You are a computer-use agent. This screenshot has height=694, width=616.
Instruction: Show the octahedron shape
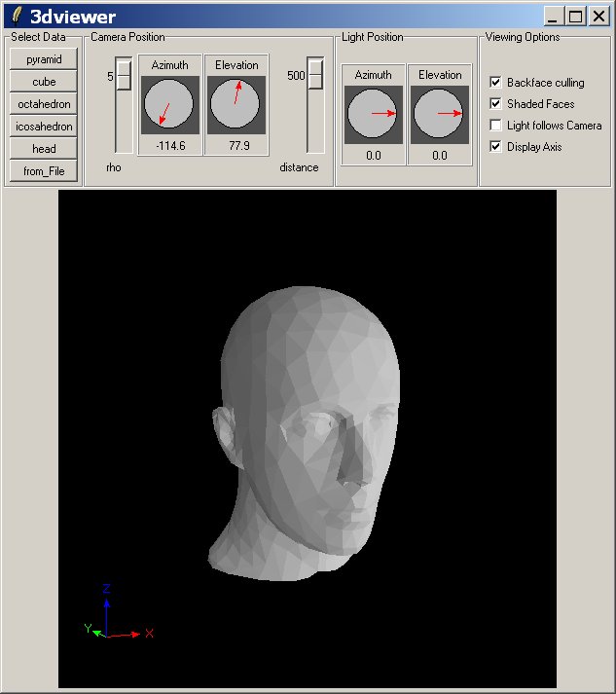(44, 104)
